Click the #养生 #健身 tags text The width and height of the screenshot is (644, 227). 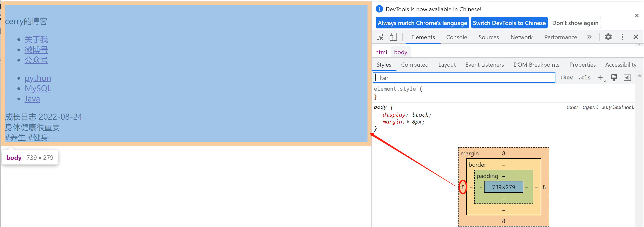coord(27,138)
